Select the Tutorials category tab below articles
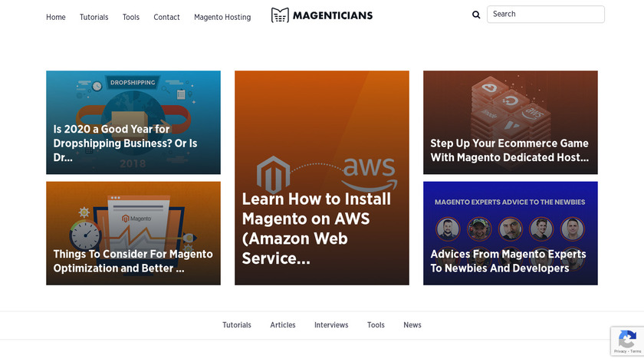644x362 pixels. (237, 325)
